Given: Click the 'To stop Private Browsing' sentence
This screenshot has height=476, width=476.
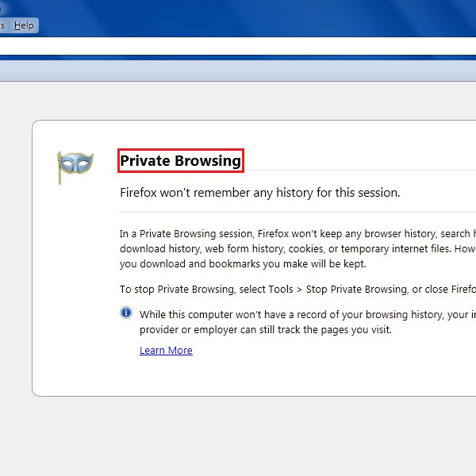Looking at the screenshot, I should [x=297, y=290].
